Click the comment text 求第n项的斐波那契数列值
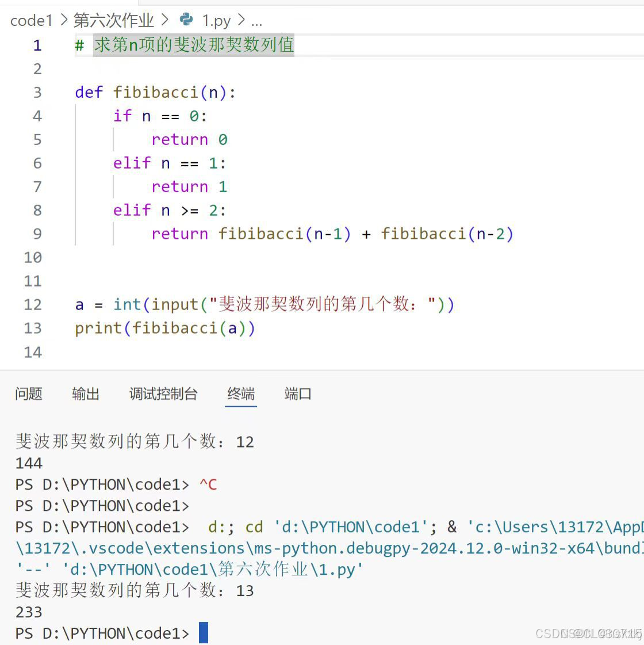644x645 pixels. point(194,45)
